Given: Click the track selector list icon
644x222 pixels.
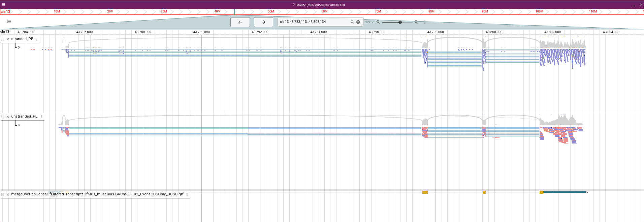Looking at the screenshot, I should point(9,22).
